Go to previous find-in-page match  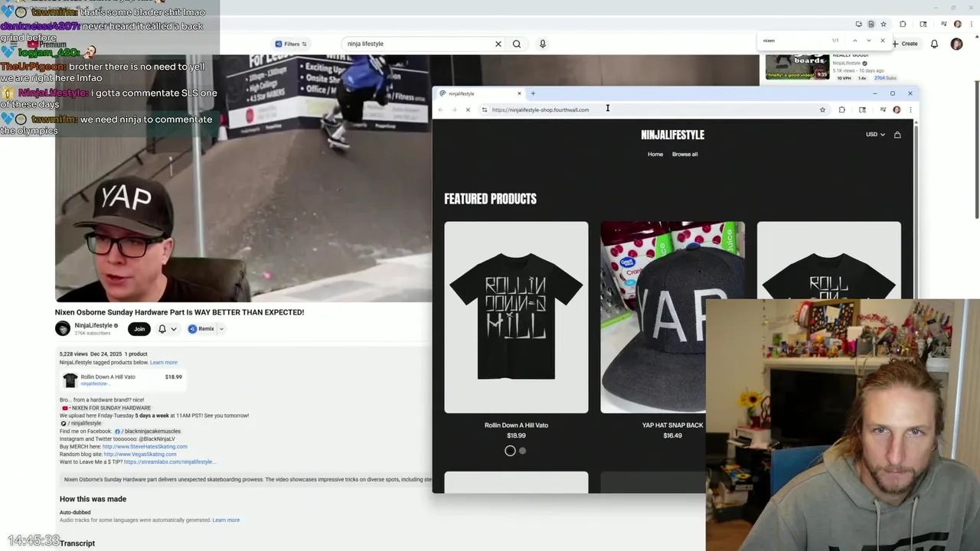[854, 41]
